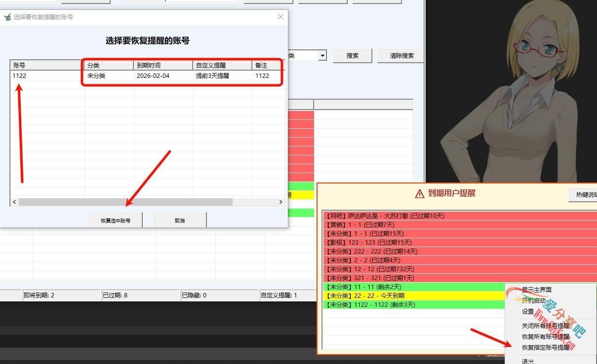
Task: Click the expired entry 【影视】123 - 123
Action: click(370, 242)
